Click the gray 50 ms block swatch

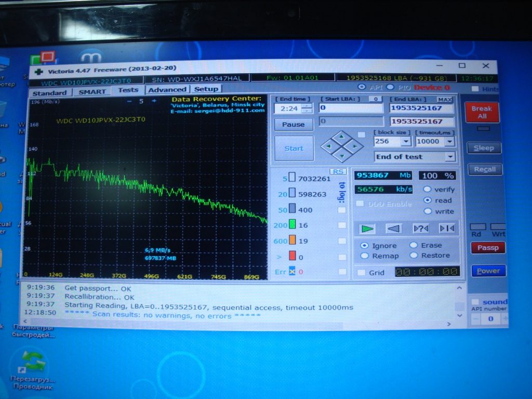pyautogui.click(x=292, y=208)
